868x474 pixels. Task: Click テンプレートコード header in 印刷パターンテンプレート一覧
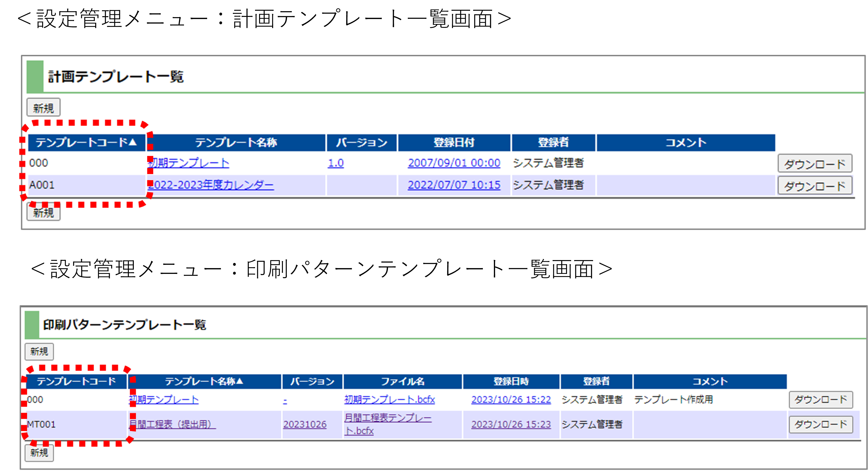[76, 381]
